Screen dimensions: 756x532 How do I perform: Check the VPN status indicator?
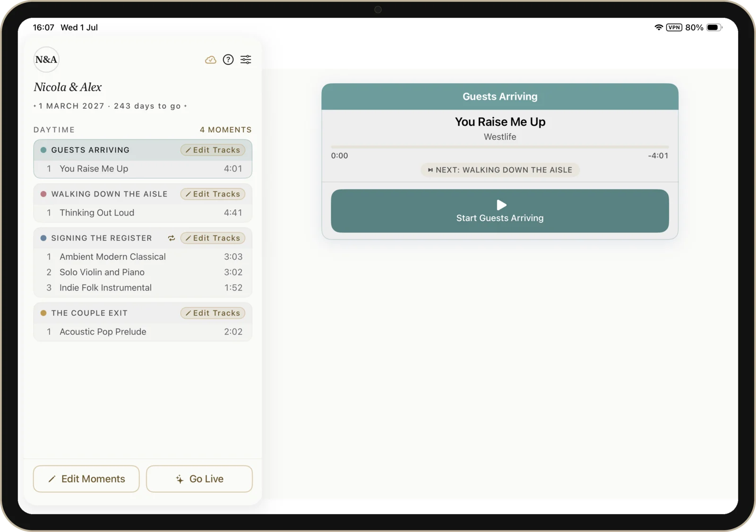[674, 27]
